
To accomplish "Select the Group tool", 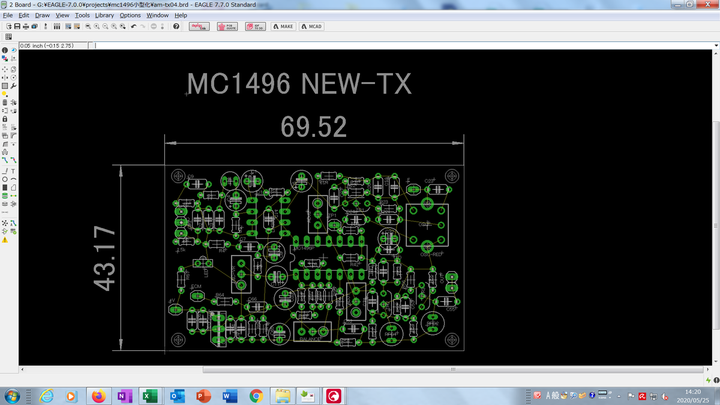I will (x=5, y=85).
